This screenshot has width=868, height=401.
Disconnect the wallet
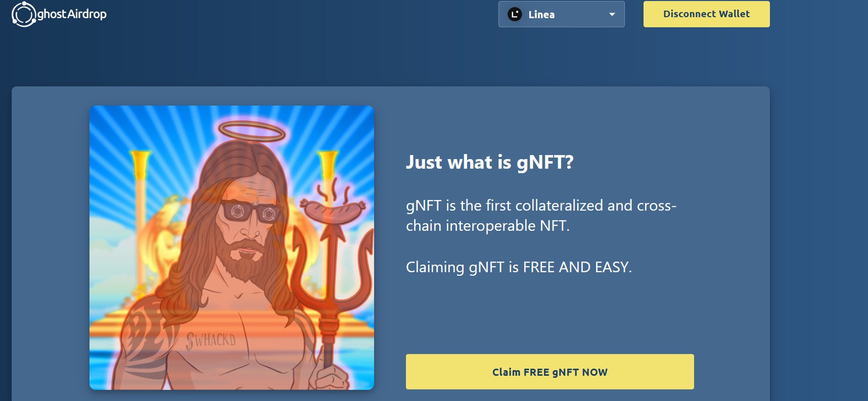706,14
